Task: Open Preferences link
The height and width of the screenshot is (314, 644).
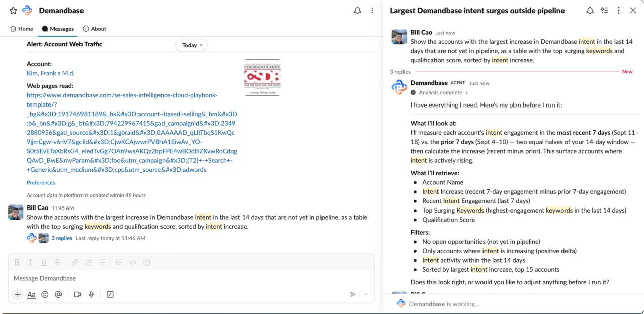Action: pyautogui.click(x=41, y=183)
